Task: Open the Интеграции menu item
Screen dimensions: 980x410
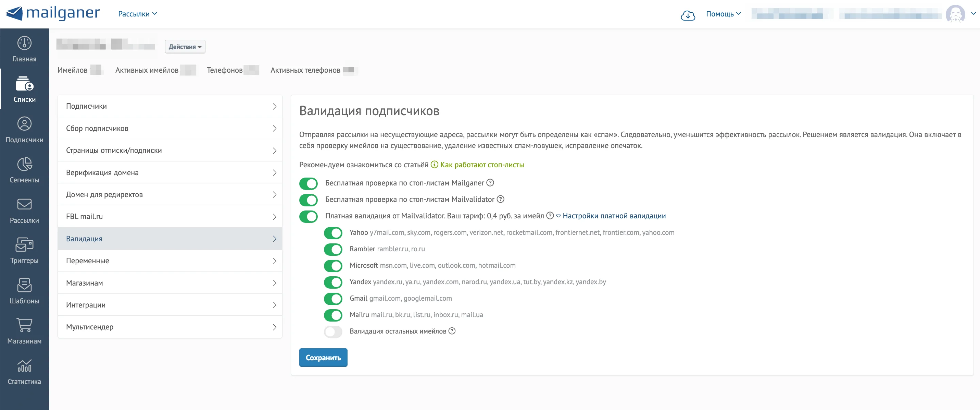Action: pyautogui.click(x=170, y=305)
